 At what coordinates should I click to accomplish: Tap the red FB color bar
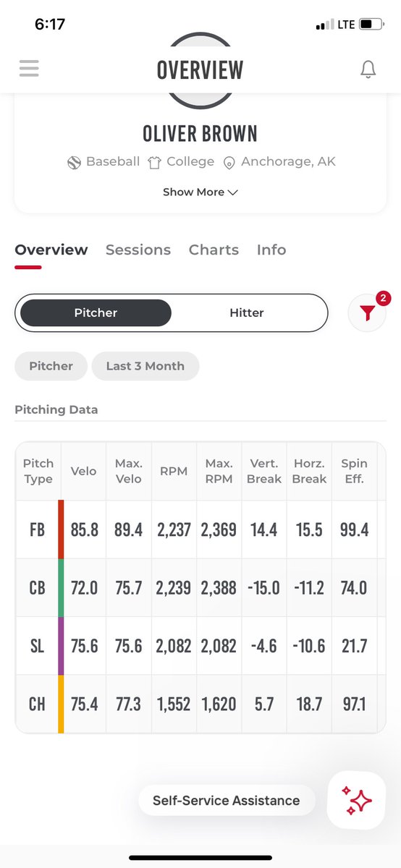(x=61, y=529)
